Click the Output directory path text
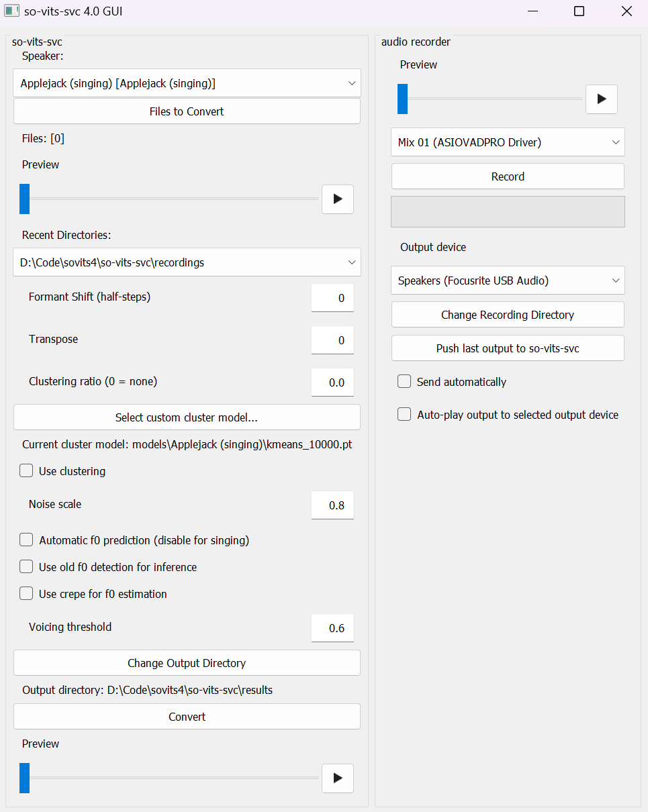 pyautogui.click(x=147, y=690)
